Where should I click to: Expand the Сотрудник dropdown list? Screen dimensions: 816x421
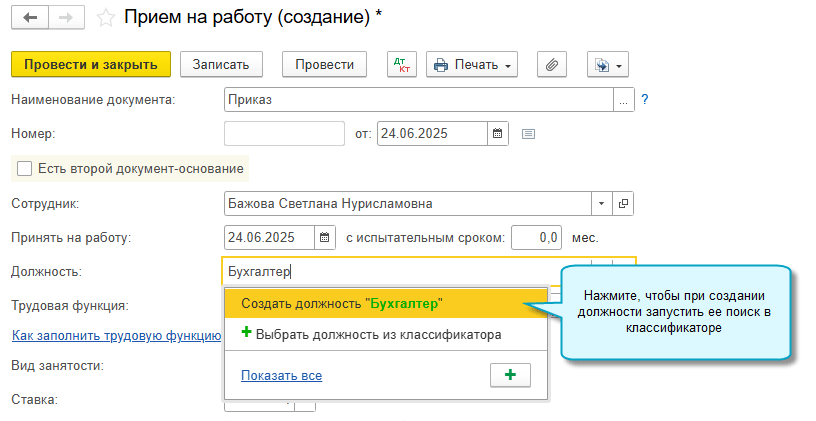[602, 203]
